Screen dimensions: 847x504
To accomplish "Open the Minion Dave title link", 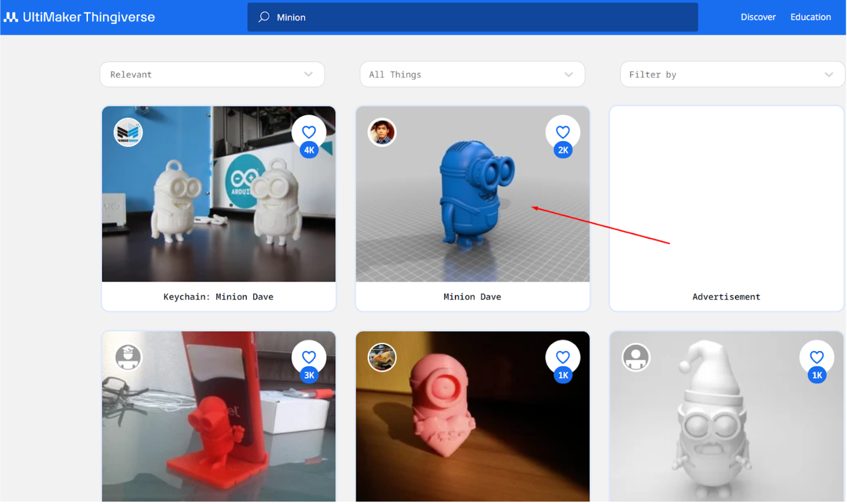I will [x=472, y=297].
